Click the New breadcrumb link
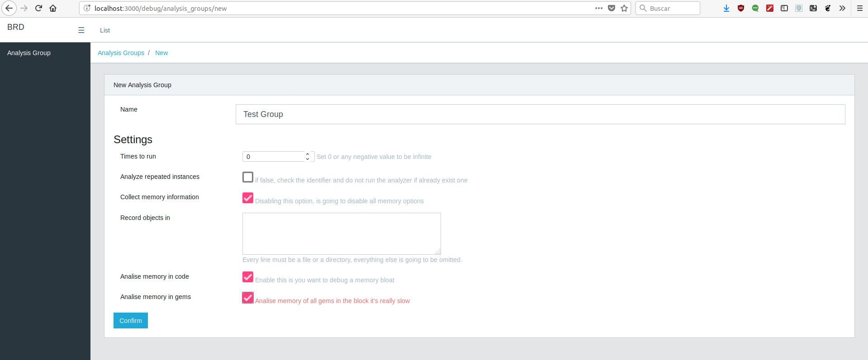This screenshot has height=360, width=868. 161,53
